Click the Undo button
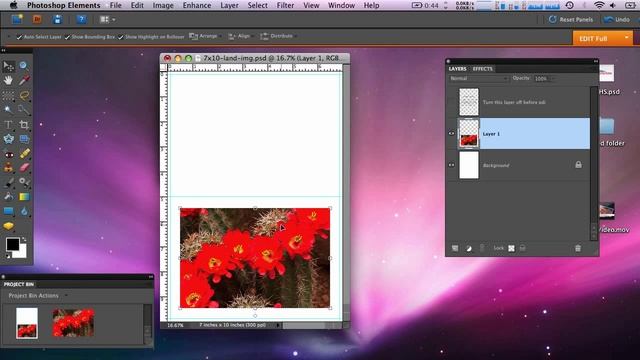The image size is (640, 360). (617, 19)
